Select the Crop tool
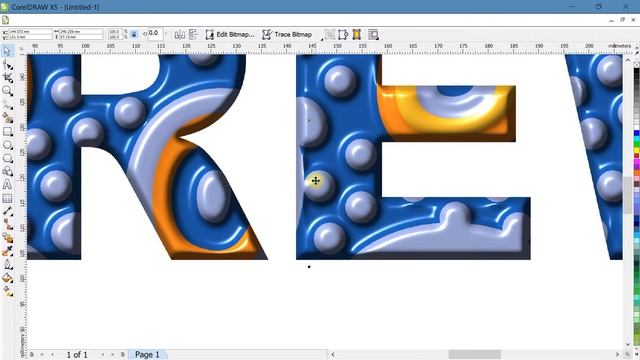Image resolution: width=640 pixels, height=360 pixels. (x=7, y=78)
